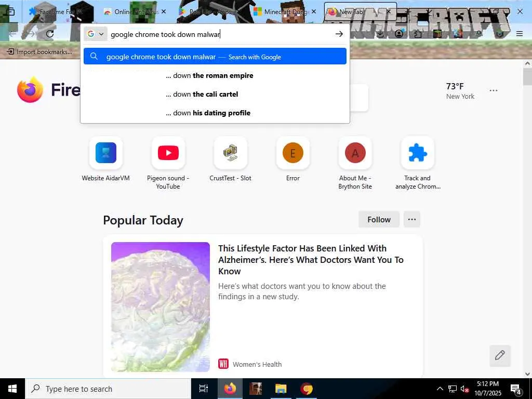Open the Error shortcut tile
This screenshot has width=532, height=399.
pos(293,153)
